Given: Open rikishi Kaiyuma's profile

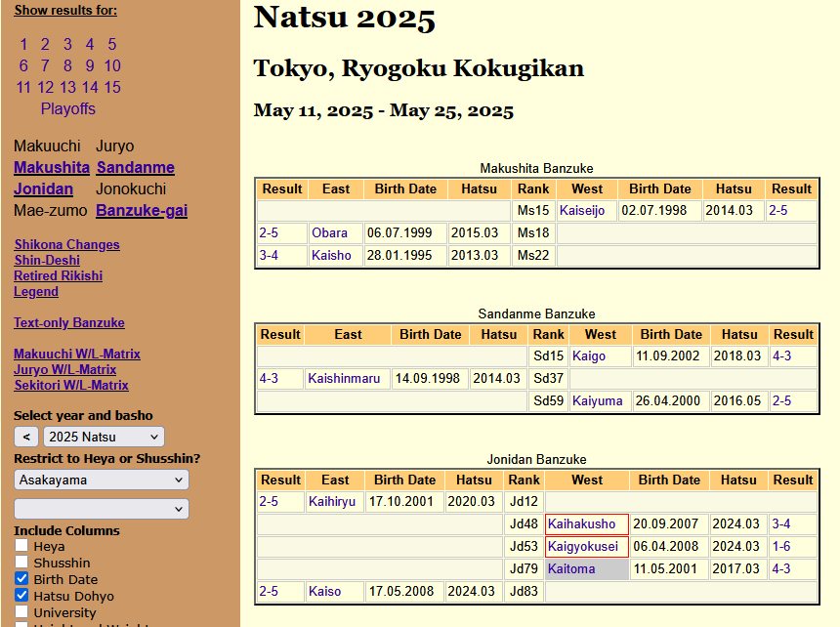Looking at the screenshot, I should coord(598,401).
